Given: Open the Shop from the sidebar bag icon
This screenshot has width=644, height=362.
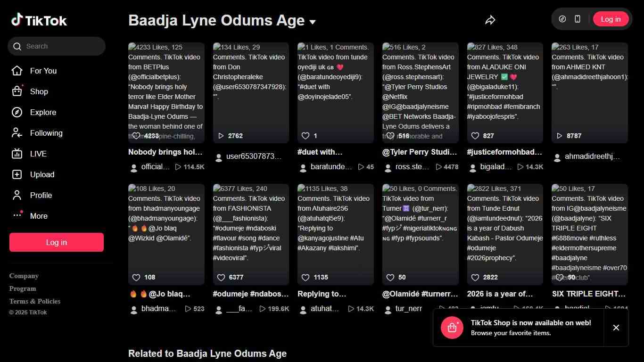Looking at the screenshot, I should [17, 91].
